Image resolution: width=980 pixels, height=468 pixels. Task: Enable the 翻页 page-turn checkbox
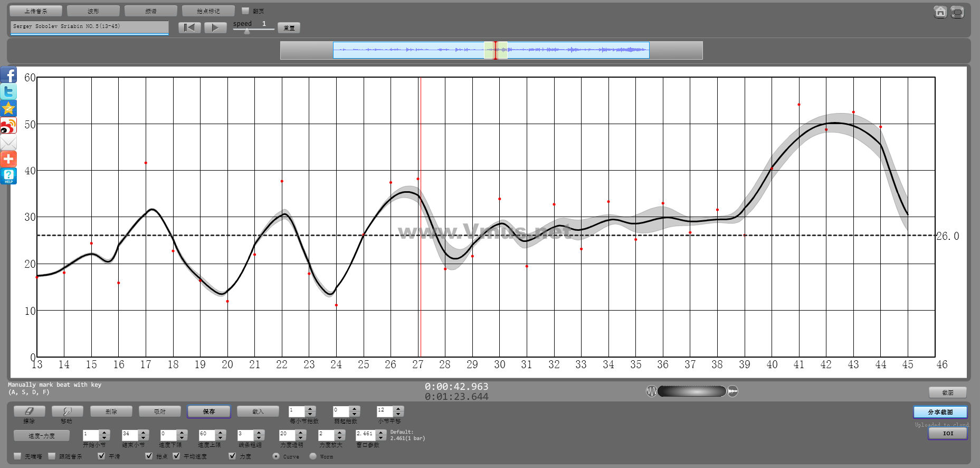point(245,11)
